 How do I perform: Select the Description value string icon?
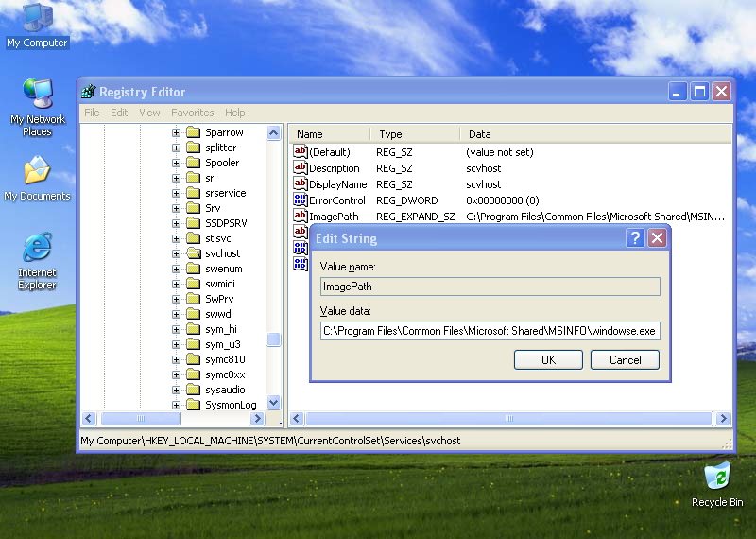pos(301,168)
